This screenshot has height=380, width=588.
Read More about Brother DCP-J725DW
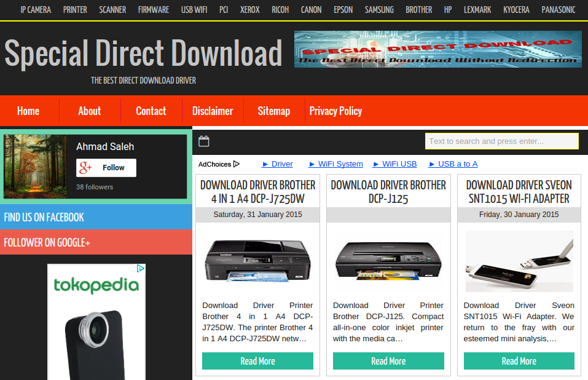[x=257, y=361]
